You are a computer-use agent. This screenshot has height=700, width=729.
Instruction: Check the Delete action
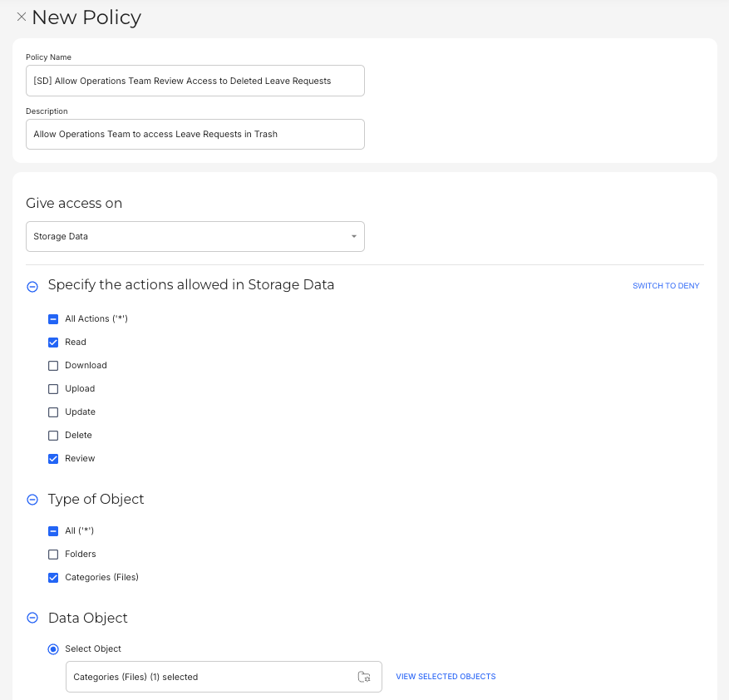click(x=53, y=436)
